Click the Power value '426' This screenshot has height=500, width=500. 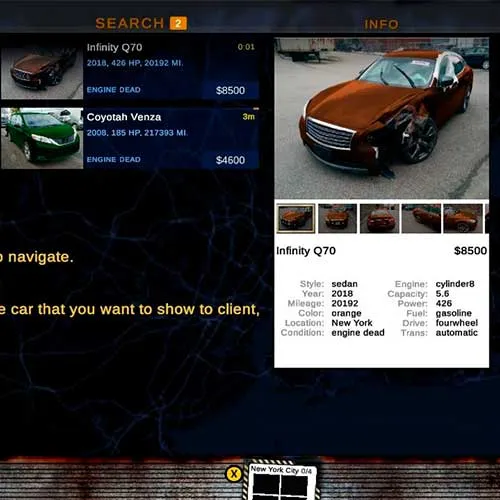[444, 303]
